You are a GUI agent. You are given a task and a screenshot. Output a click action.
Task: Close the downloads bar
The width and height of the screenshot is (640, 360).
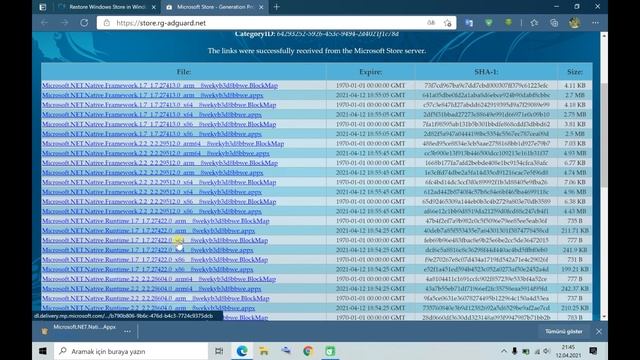[598, 331]
